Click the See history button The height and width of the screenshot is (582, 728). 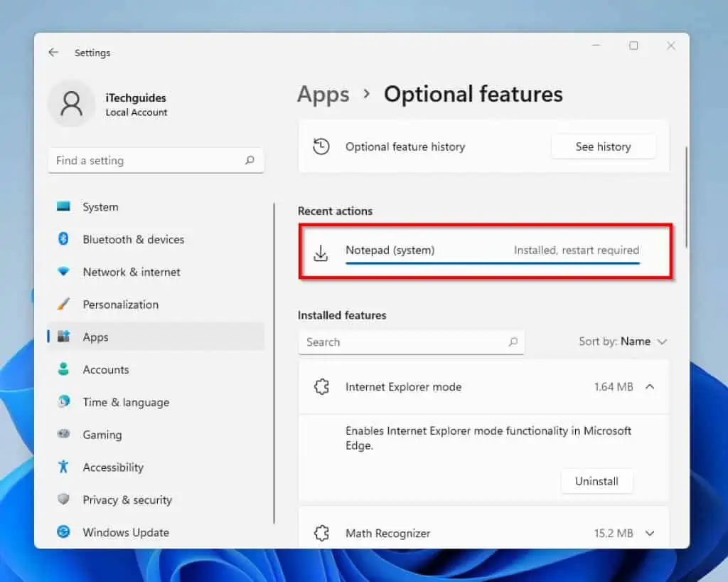click(x=603, y=147)
